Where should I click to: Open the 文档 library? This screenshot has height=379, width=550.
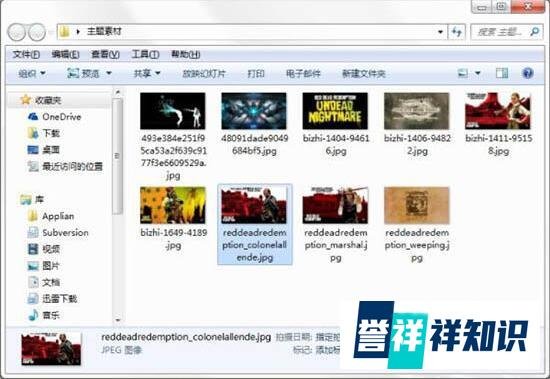click(x=43, y=282)
